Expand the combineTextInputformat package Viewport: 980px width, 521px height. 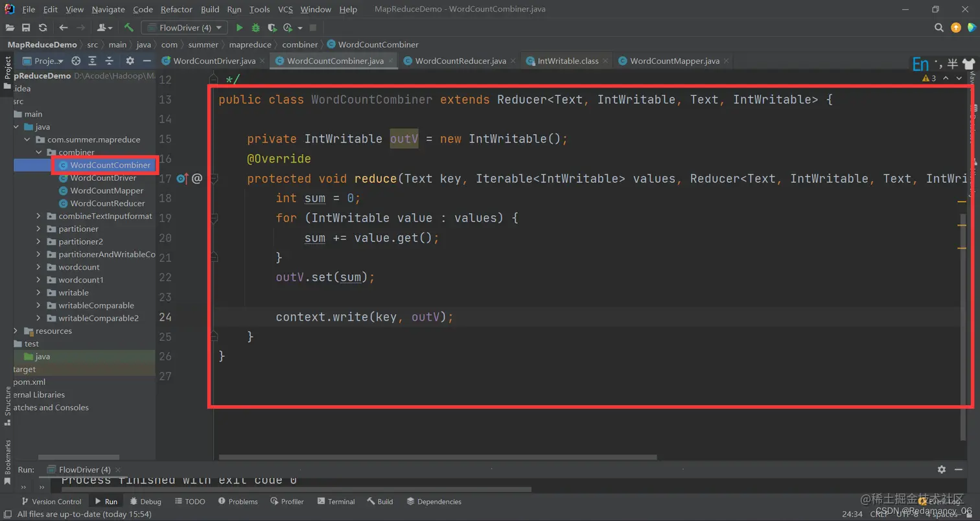(38, 216)
